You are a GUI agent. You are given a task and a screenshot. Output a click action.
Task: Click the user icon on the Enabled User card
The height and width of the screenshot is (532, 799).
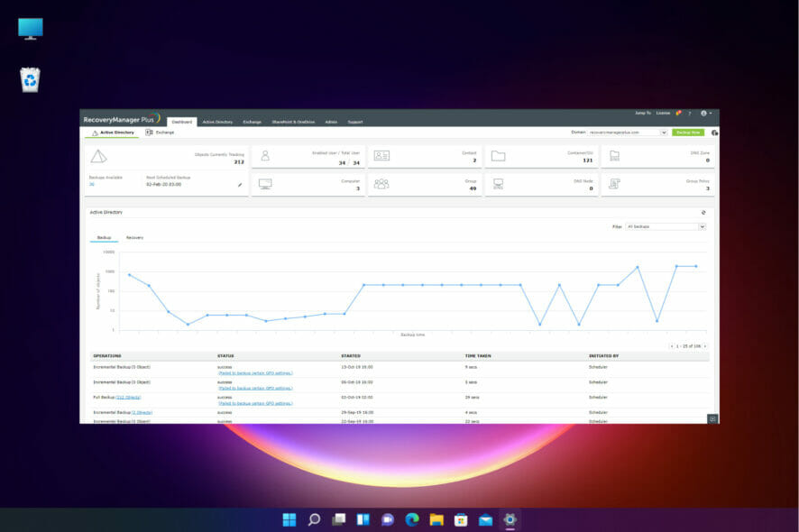[x=265, y=156]
